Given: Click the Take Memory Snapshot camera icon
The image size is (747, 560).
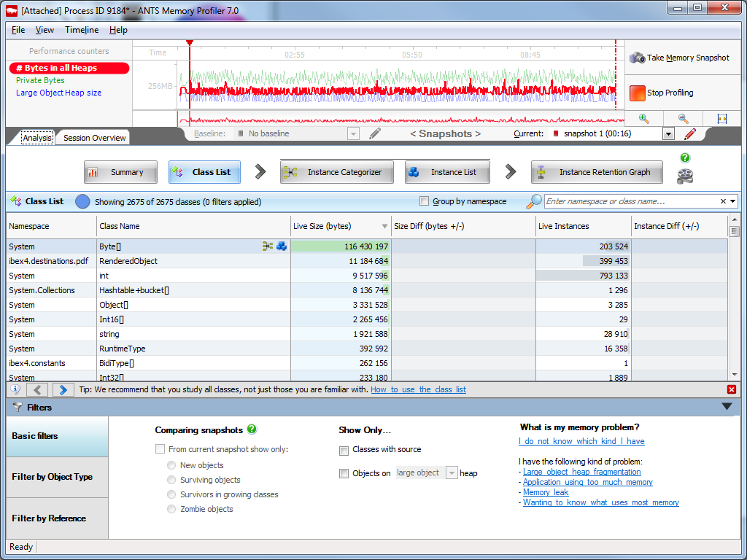Looking at the screenshot, I should click(x=637, y=58).
